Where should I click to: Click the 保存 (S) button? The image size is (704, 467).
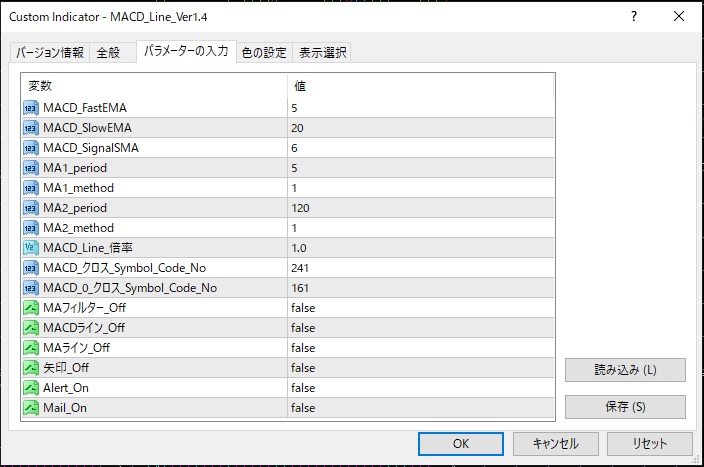click(x=625, y=407)
